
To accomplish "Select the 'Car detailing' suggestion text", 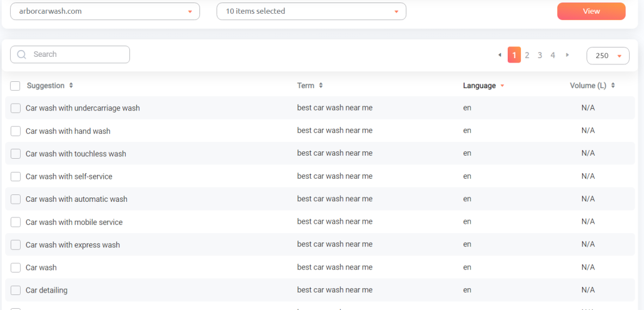I will coord(46,290).
